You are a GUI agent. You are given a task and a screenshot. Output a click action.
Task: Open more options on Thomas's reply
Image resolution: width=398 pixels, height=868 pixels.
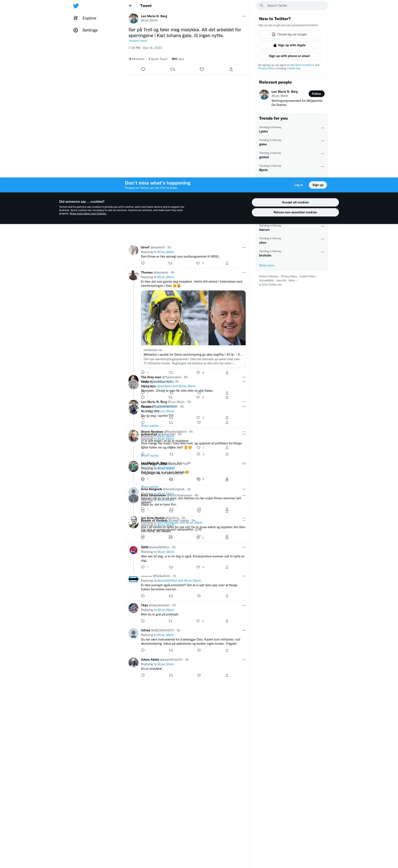244,273
